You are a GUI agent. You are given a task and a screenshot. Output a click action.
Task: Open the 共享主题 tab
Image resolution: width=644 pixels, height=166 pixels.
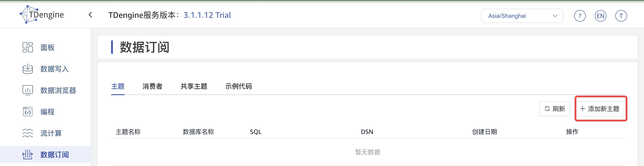pyautogui.click(x=194, y=87)
